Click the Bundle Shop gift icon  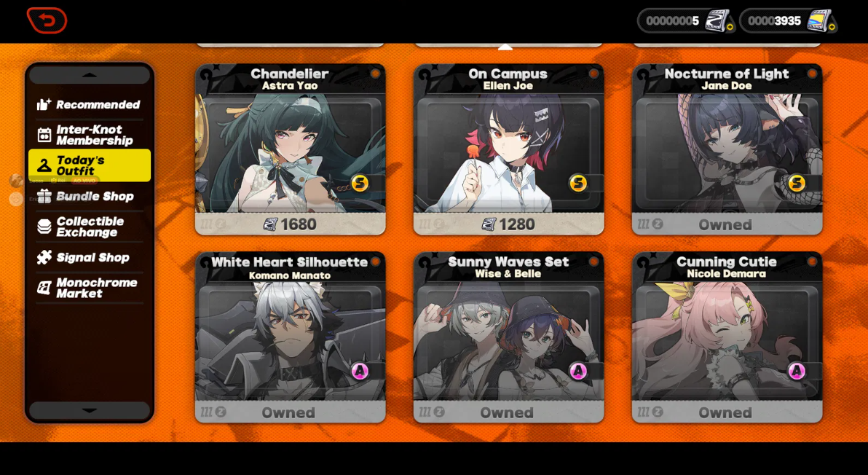coord(44,196)
